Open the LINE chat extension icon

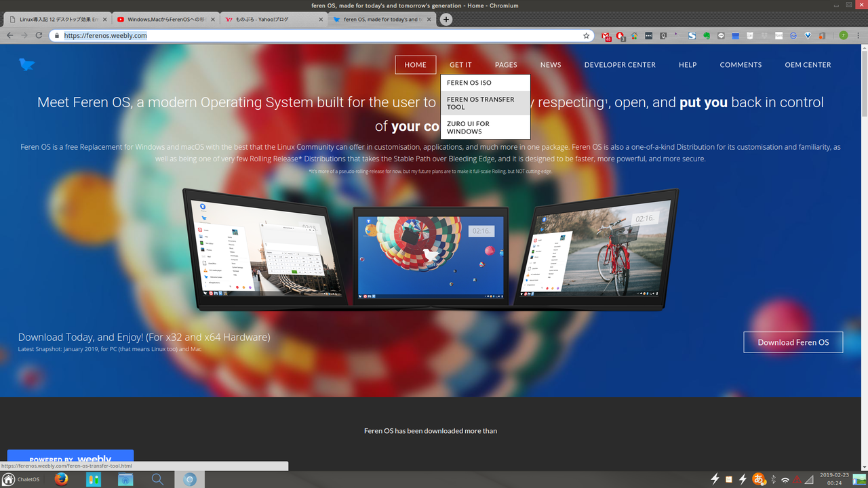click(721, 35)
